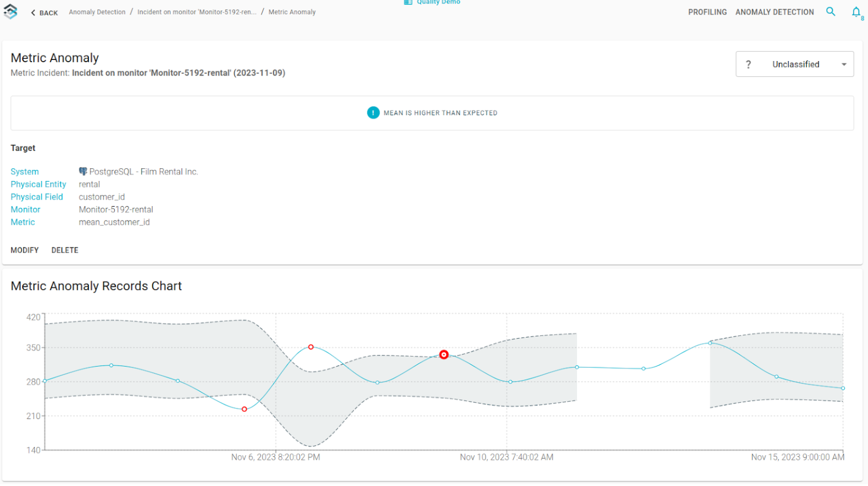The height and width of the screenshot is (486, 868).
Task: Select the customer_id field value
Action: (x=102, y=197)
